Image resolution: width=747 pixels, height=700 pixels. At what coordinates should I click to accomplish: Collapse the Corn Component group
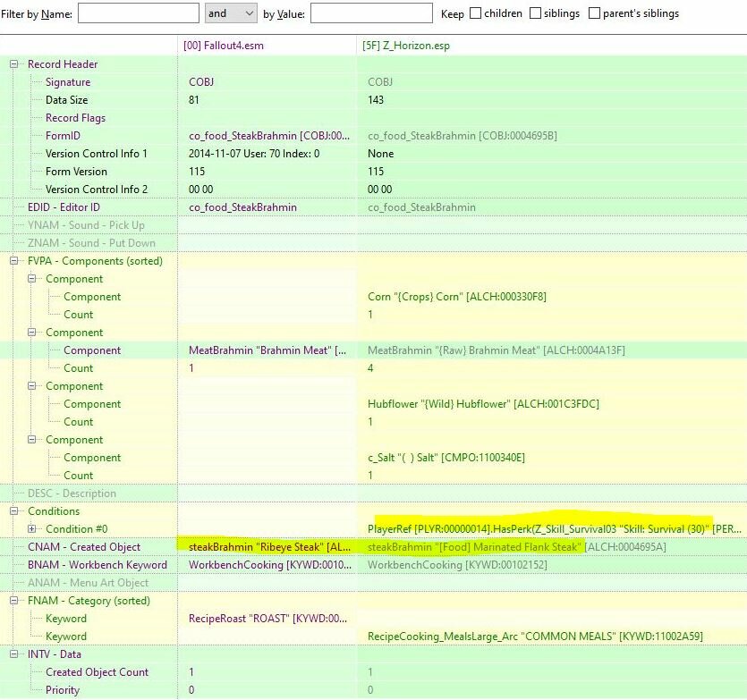tap(32, 279)
